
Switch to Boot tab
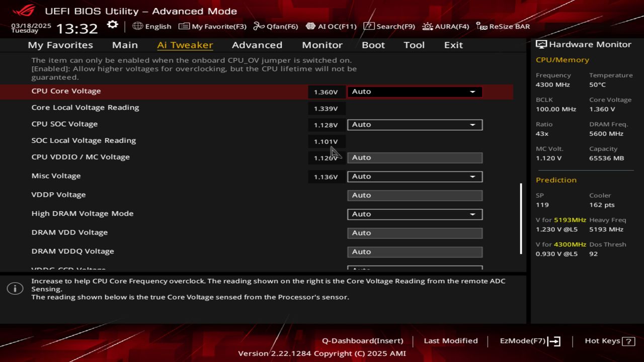coord(373,45)
